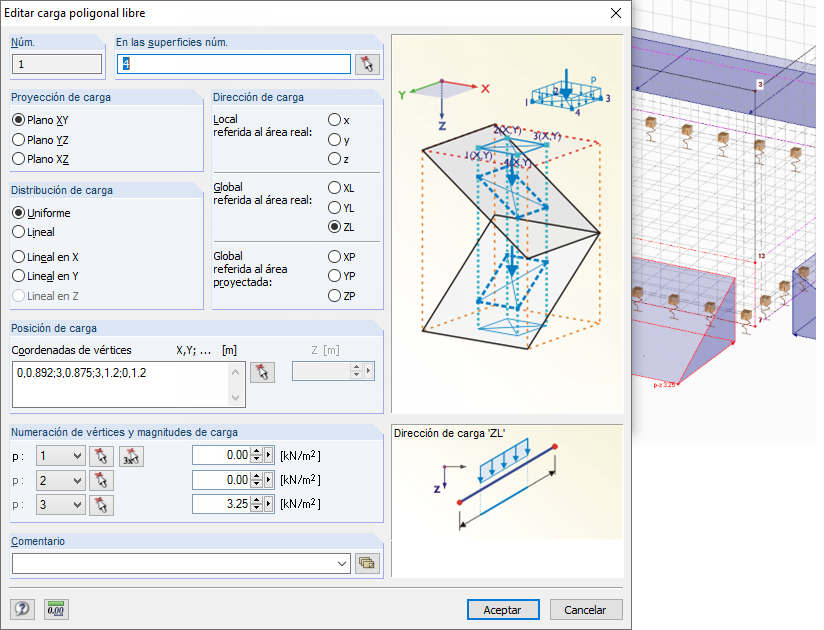Screen dimensions: 824x630
Task: Click the load projection illustration graphic
Action: [x=507, y=224]
